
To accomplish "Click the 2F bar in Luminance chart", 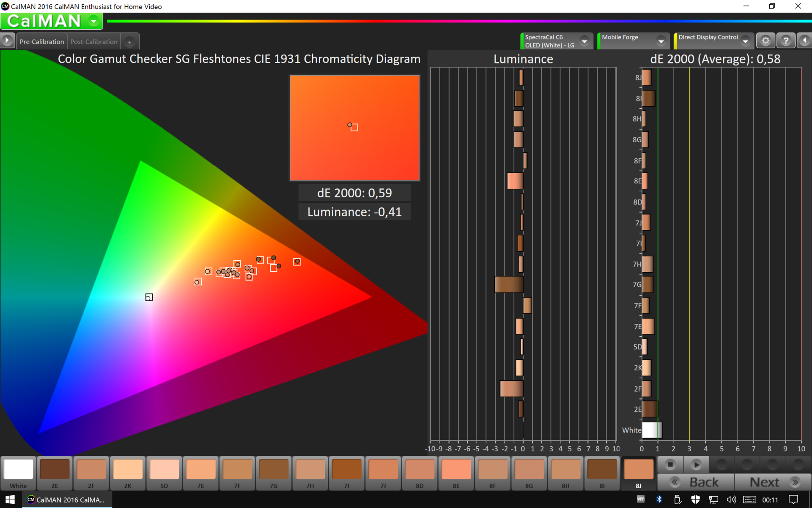I will pyautogui.click(x=511, y=389).
